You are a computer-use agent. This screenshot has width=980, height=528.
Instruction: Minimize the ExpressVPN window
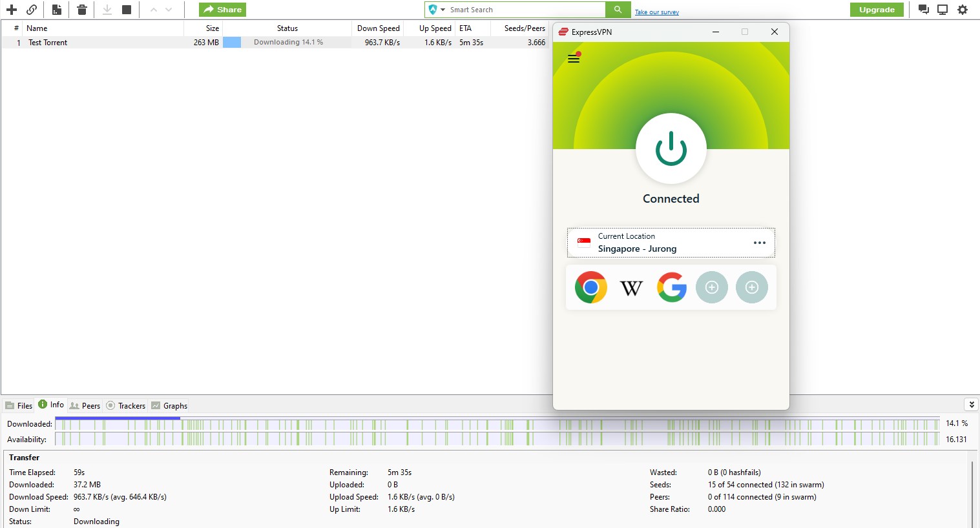(716, 32)
